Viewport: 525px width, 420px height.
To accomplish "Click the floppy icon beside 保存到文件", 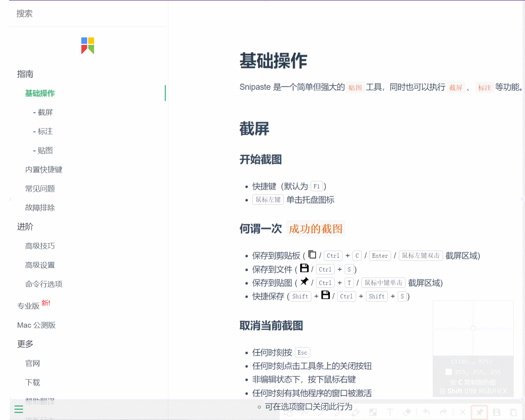I will [304, 268].
